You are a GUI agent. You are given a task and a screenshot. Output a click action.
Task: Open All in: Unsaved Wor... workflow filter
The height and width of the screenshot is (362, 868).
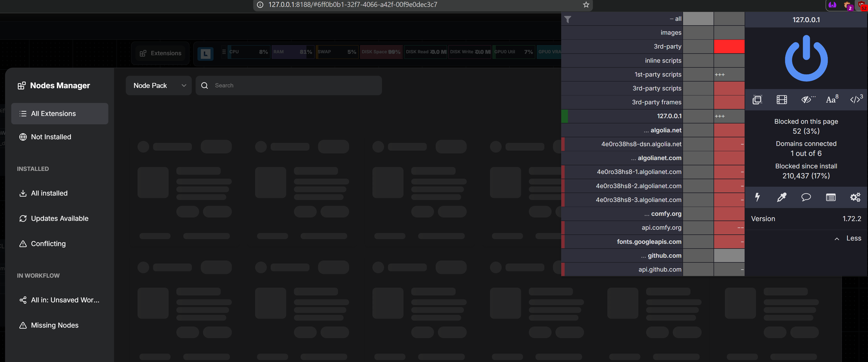point(60,300)
